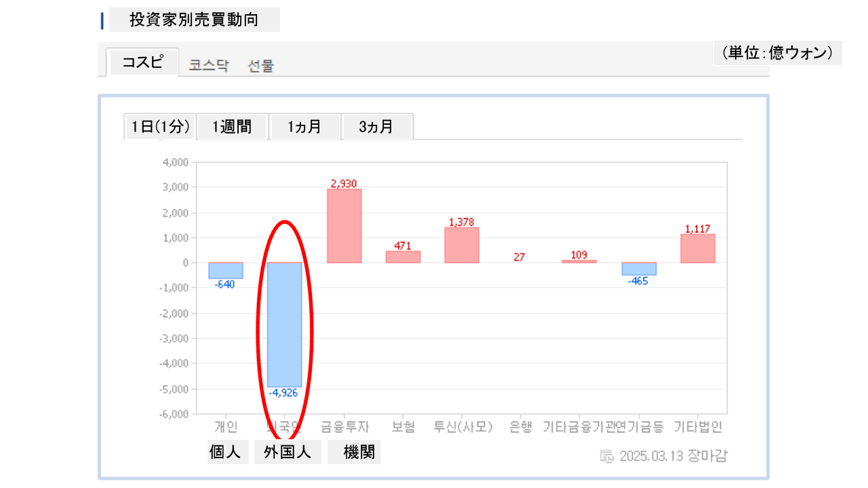Switch to the 코스닥 tab
The height and width of the screenshot is (488, 868).
pyautogui.click(x=209, y=66)
